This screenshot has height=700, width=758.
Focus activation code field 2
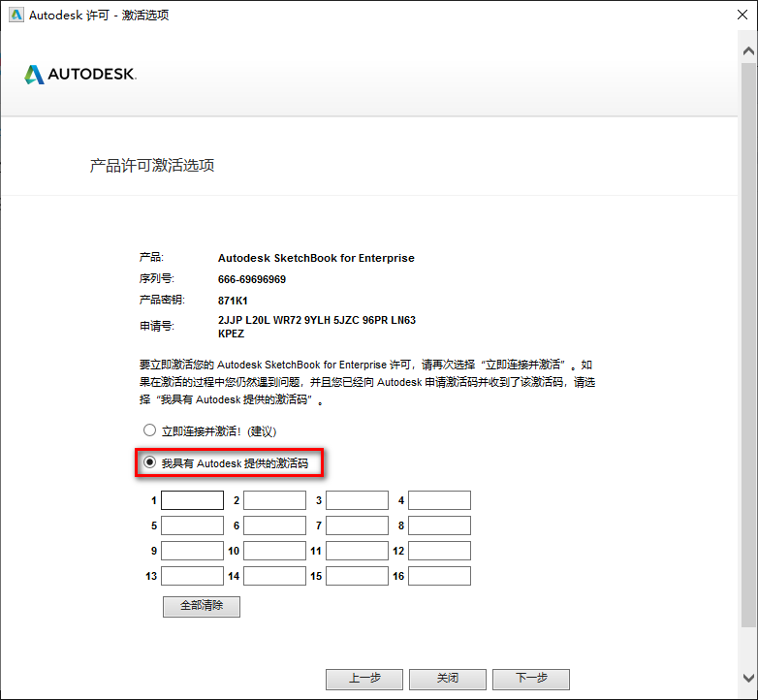[x=274, y=500]
